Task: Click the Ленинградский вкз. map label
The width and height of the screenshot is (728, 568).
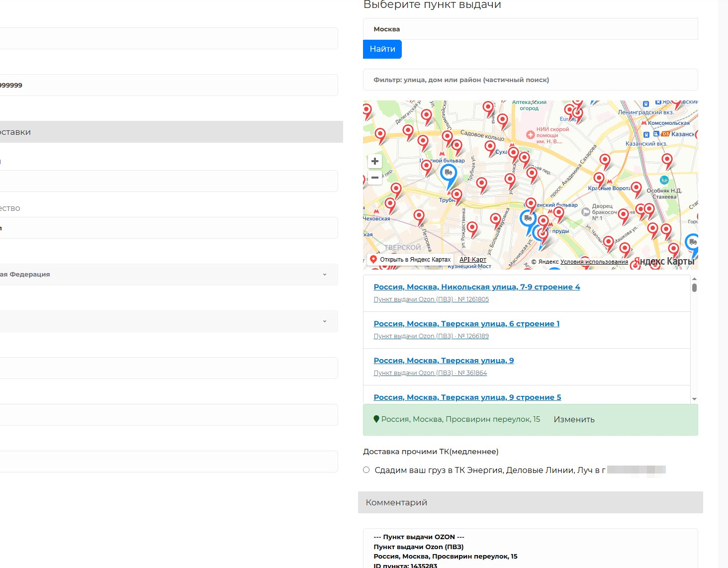Action: 646,113
